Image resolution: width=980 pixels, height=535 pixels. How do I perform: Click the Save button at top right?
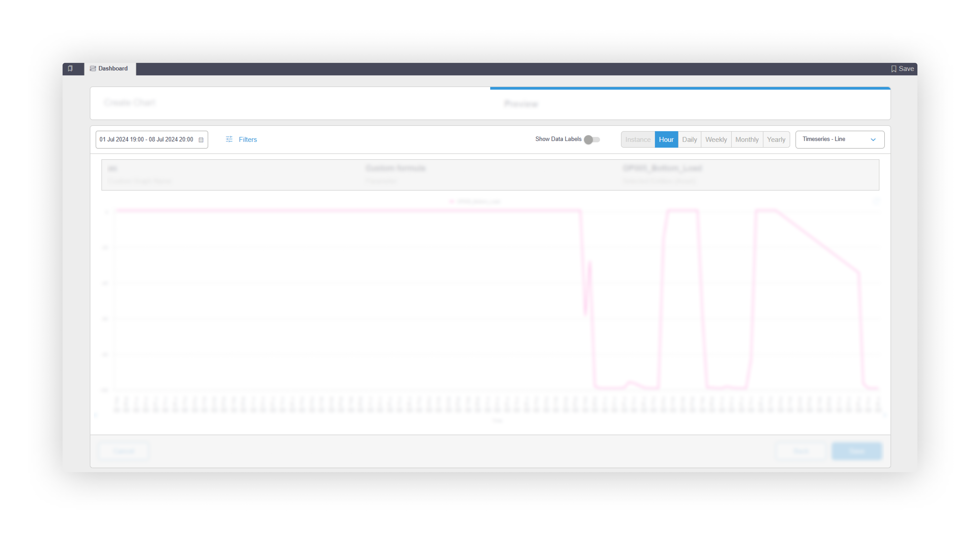[902, 69]
